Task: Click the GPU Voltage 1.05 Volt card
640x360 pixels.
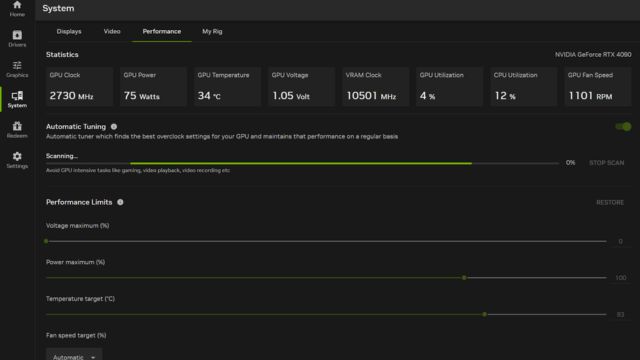Action: point(302,87)
